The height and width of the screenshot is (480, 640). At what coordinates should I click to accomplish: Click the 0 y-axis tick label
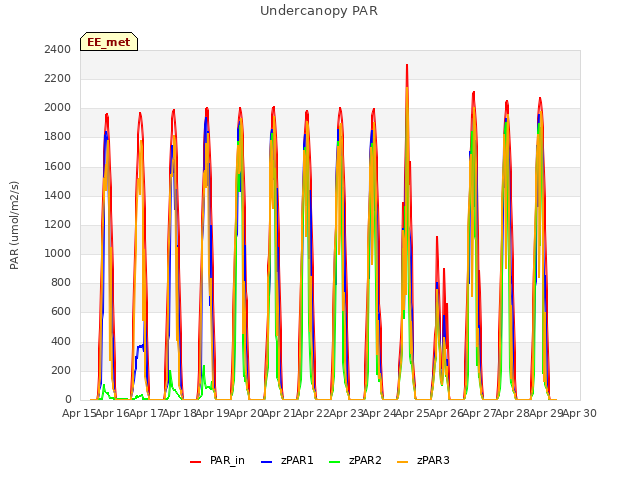click(x=68, y=399)
